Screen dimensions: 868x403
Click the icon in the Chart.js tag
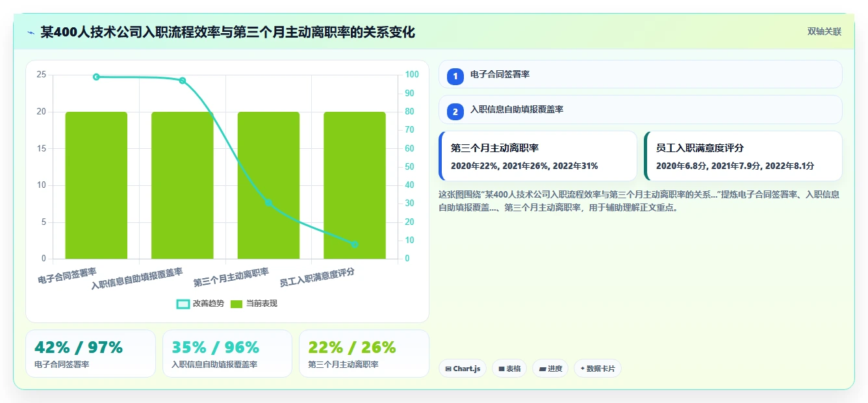pyautogui.click(x=448, y=369)
